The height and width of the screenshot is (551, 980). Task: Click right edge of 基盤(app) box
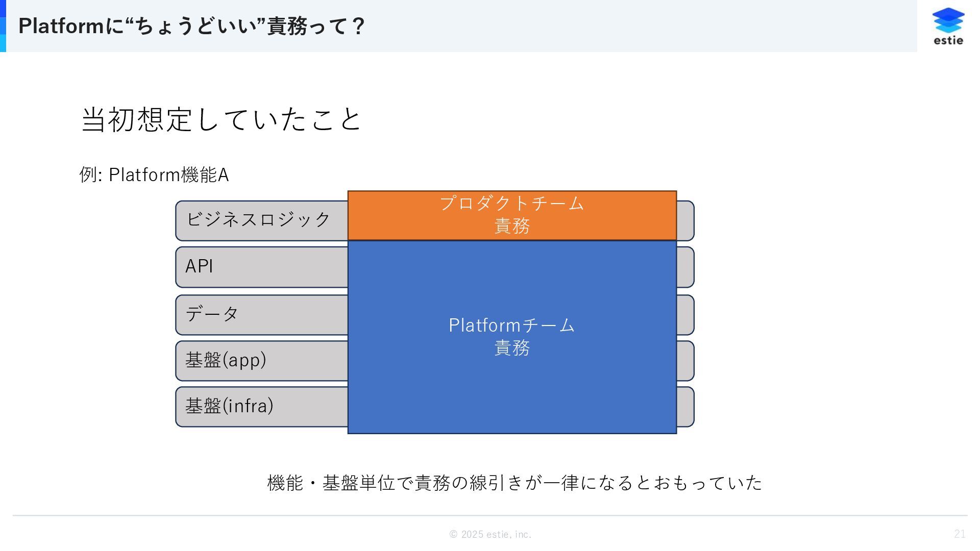tap(685, 361)
